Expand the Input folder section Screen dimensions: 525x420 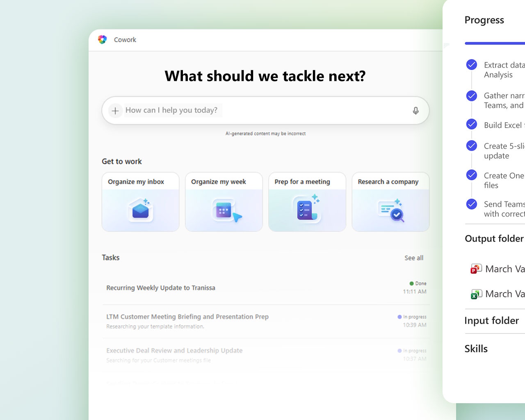(x=491, y=321)
